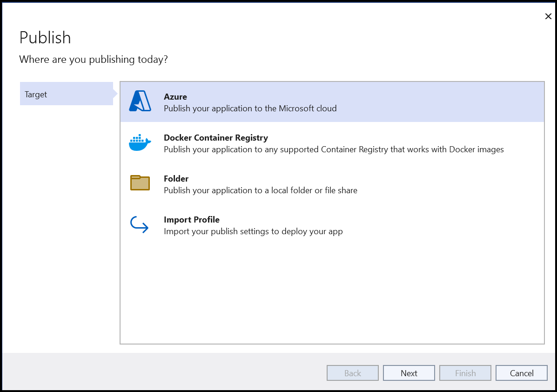Image resolution: width=557 pixels, height=392 pixels.
Task: Click the highlighted Azure row header text
Action: click(x=175, y=96)
